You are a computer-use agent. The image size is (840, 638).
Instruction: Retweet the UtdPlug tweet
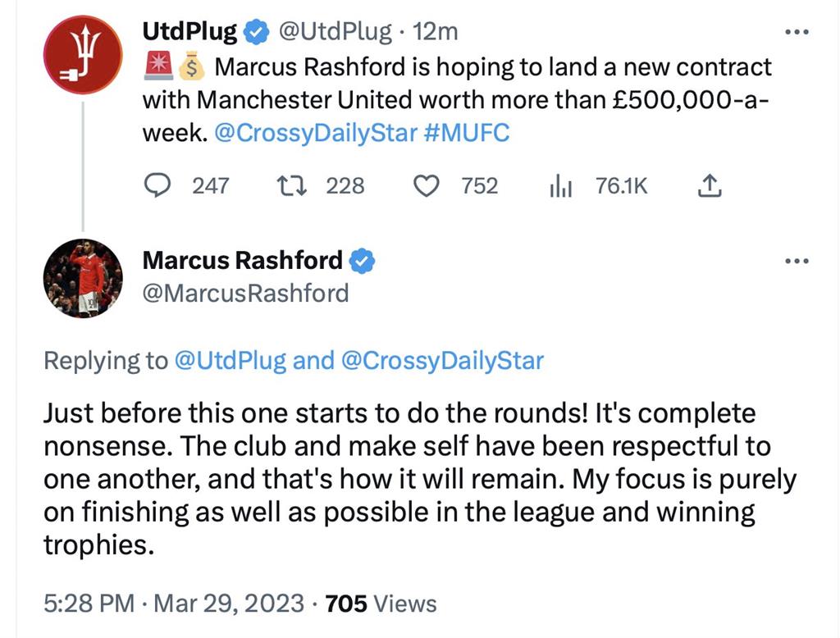point(291,186)
